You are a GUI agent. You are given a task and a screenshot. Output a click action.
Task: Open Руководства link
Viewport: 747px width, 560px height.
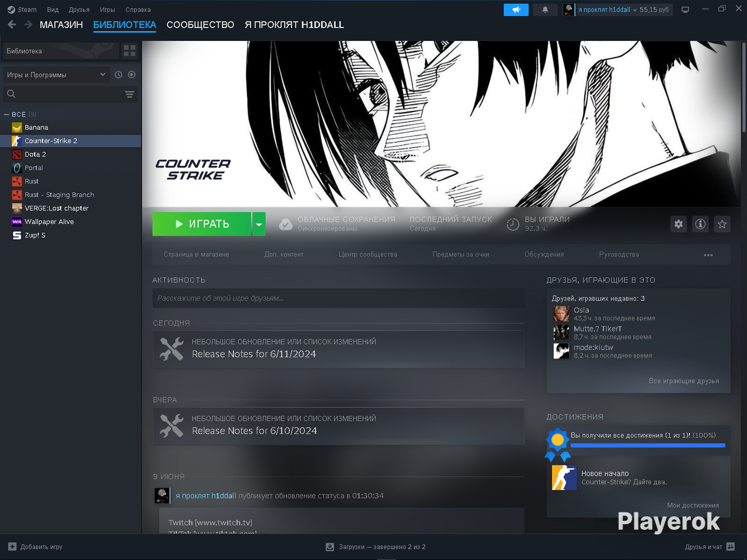[619, 255]
